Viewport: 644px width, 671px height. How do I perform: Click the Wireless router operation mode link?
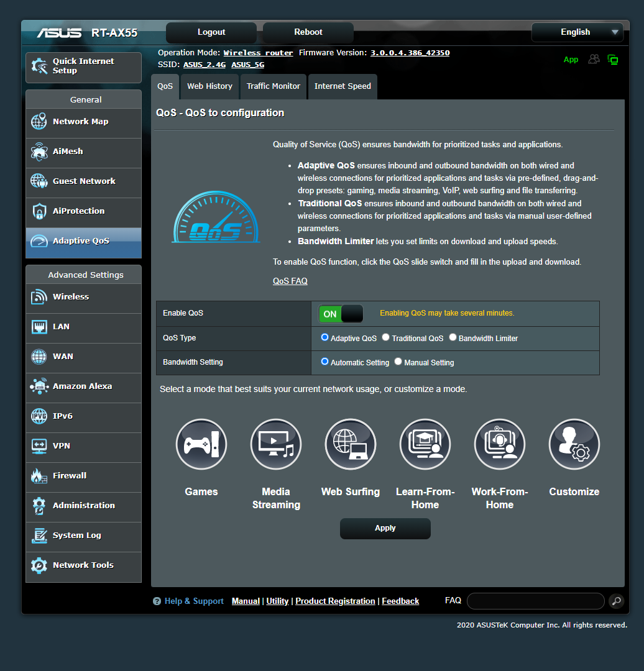coord(258,53)
